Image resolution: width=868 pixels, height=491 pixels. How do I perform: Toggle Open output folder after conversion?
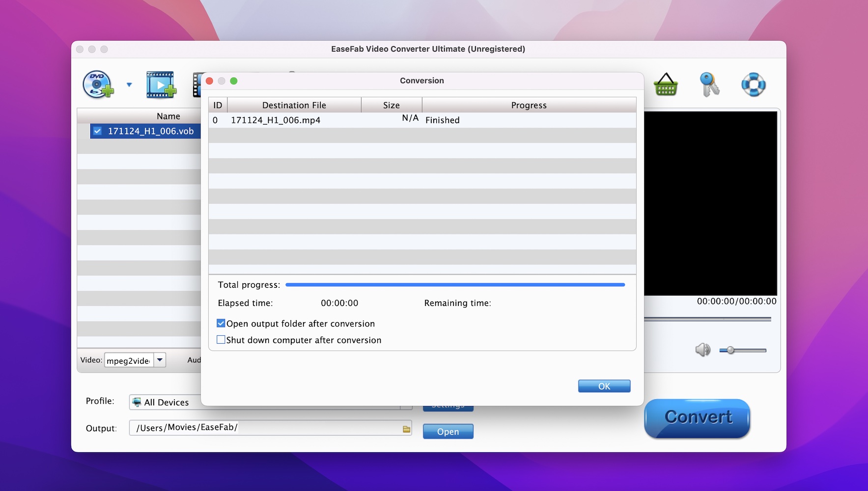[x=221, y=324]
